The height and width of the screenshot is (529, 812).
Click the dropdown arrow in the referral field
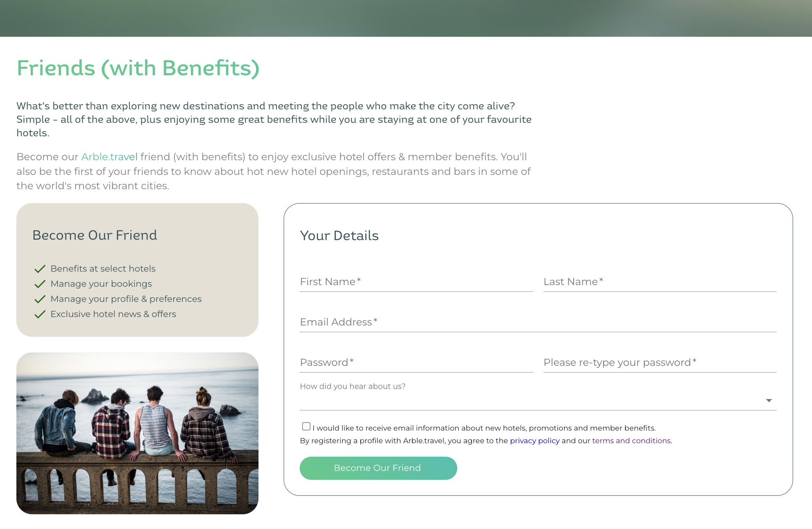click(x=769, y=400)
